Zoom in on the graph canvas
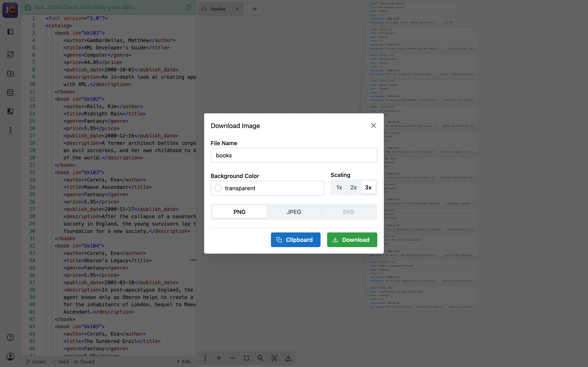Screen dimensions: 588x367 [219, 358]
